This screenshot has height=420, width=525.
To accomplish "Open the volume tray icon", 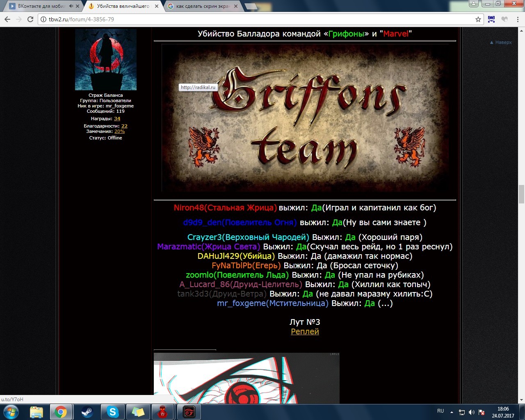I will point(472,412).
